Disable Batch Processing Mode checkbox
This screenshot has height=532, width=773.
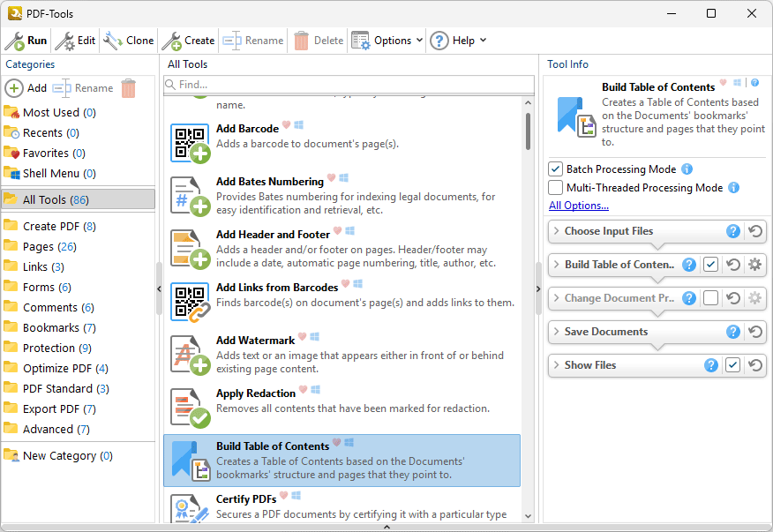pyautogui.click(x=556, y=169)
